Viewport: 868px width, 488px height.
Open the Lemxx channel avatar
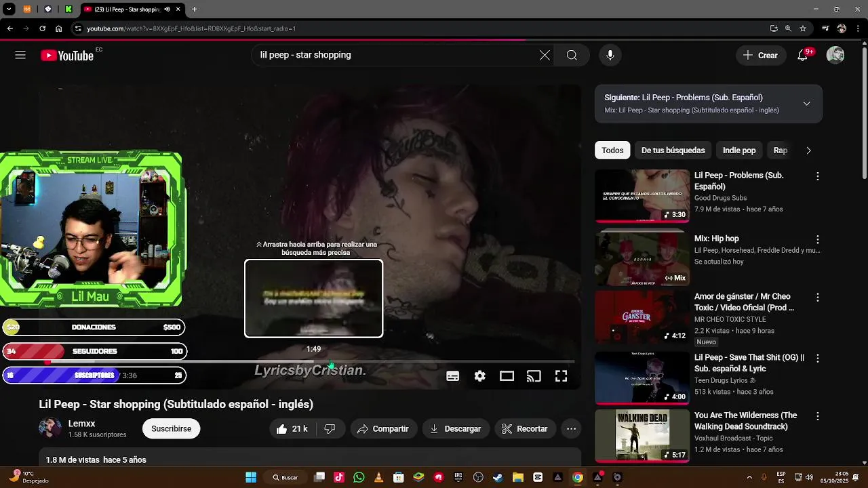point(50,428)
